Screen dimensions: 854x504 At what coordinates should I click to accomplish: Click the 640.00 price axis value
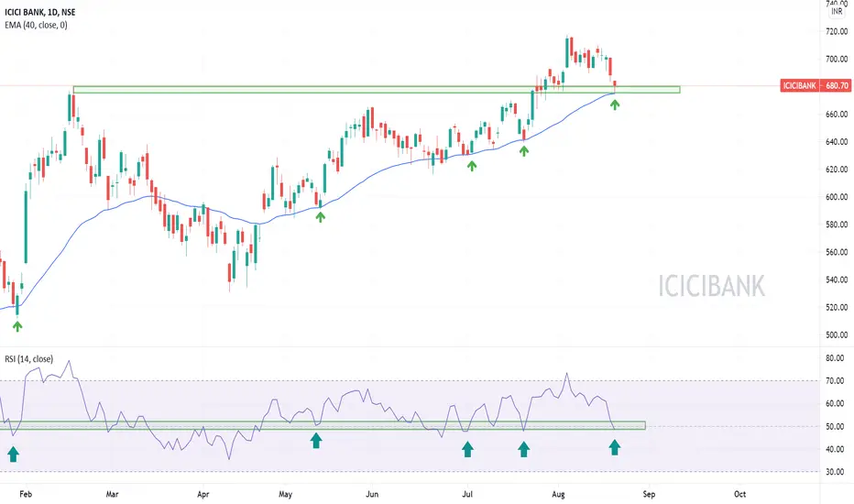837,142
